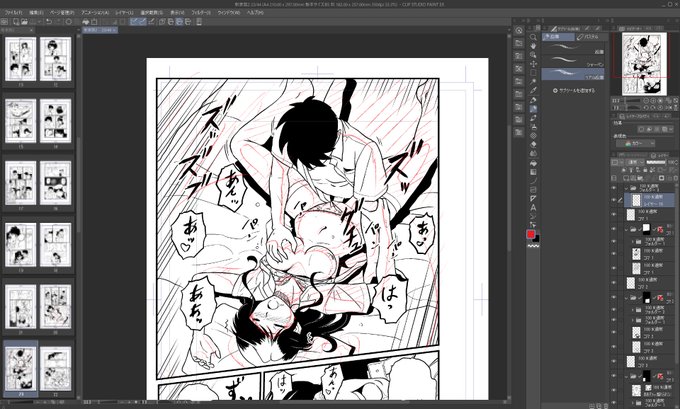Select the Fill bucket tool

click(533, 163)
